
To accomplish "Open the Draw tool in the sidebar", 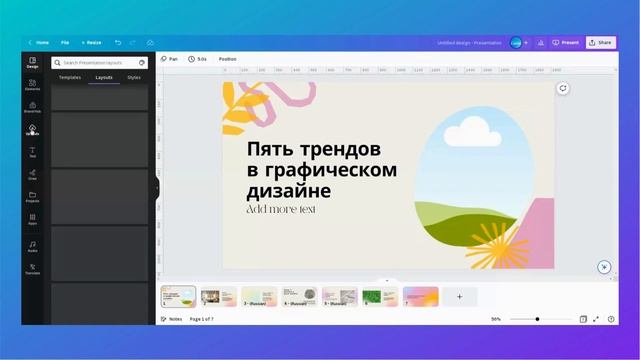I will [32, 175].
